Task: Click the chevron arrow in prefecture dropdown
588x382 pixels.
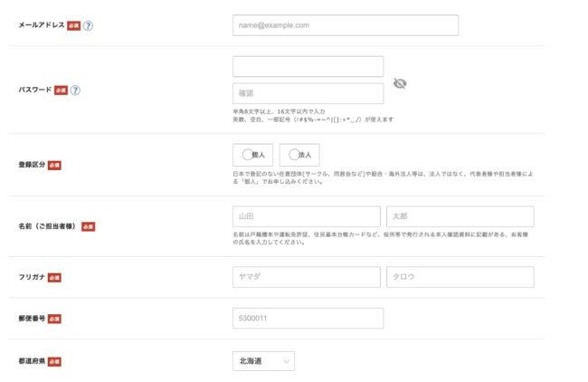Action: [287, 361]
